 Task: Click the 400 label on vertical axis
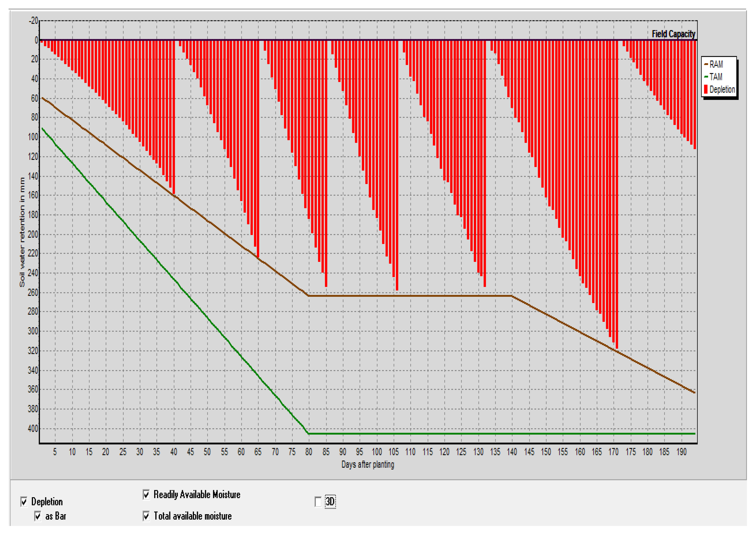tap(33, 429)
